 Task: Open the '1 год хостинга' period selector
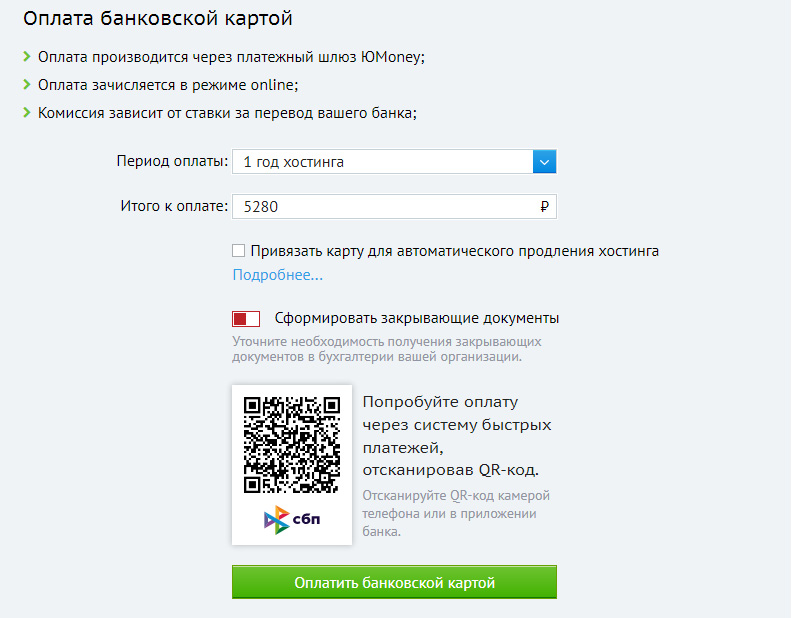(x=394, y=162)
